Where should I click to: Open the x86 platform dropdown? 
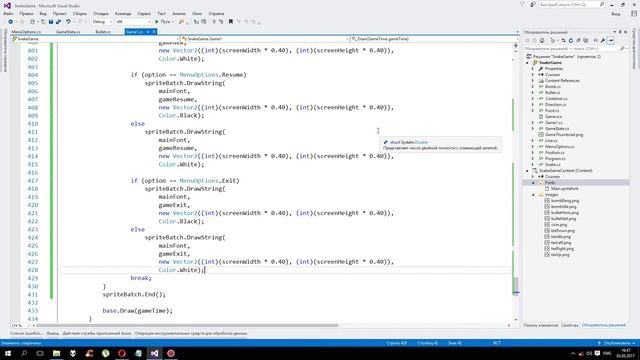click(133, 22)
